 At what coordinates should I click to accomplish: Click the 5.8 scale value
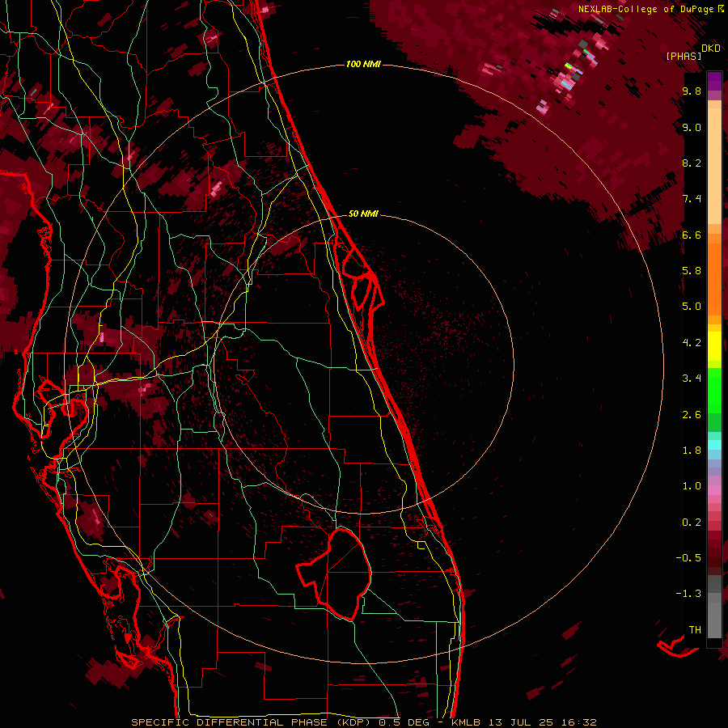click(x=692, y=271)
